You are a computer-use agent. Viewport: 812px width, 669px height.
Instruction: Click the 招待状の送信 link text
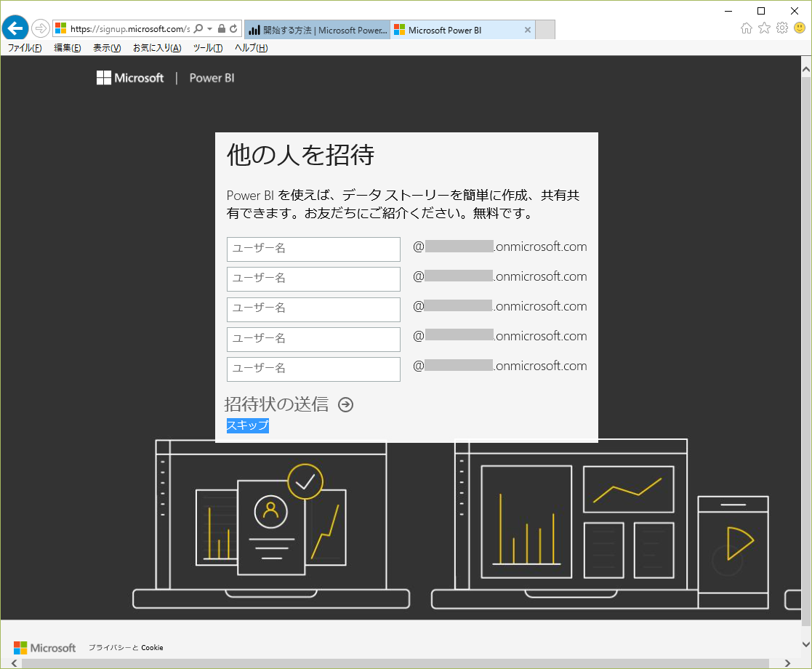tap(276, 404)
